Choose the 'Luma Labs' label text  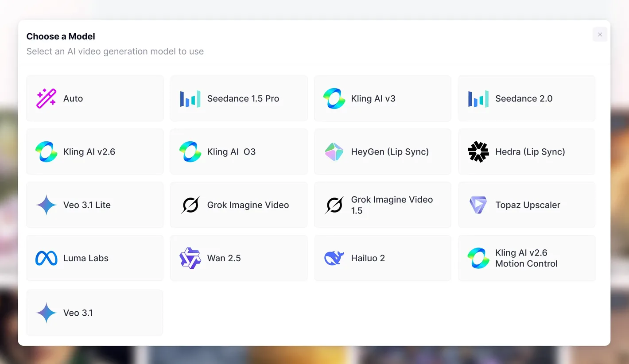pos(86,258)
